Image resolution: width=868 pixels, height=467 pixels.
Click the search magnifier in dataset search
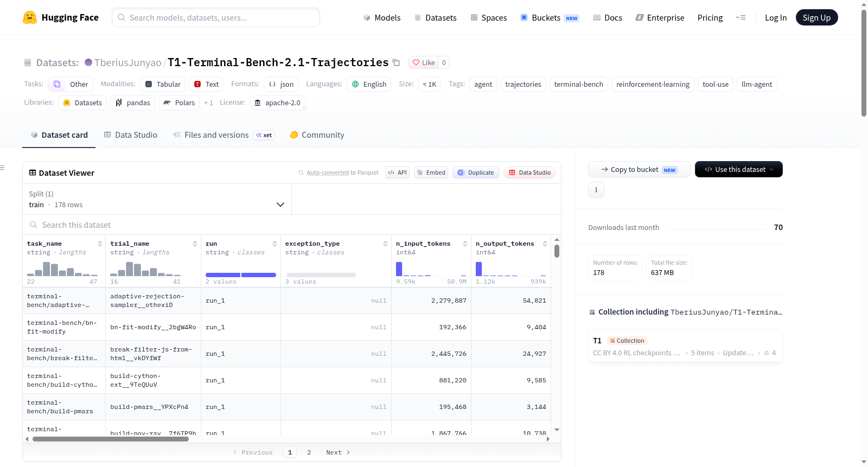point(34,225)
